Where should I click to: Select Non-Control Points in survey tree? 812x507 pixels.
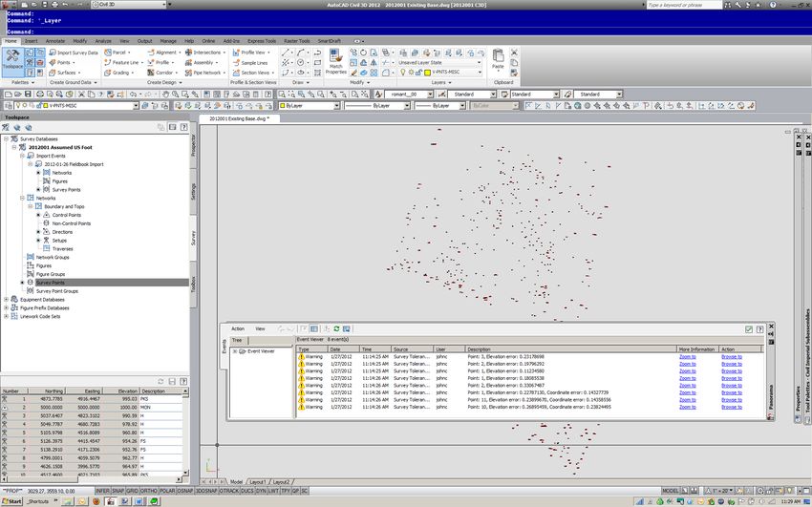(72, 223)
